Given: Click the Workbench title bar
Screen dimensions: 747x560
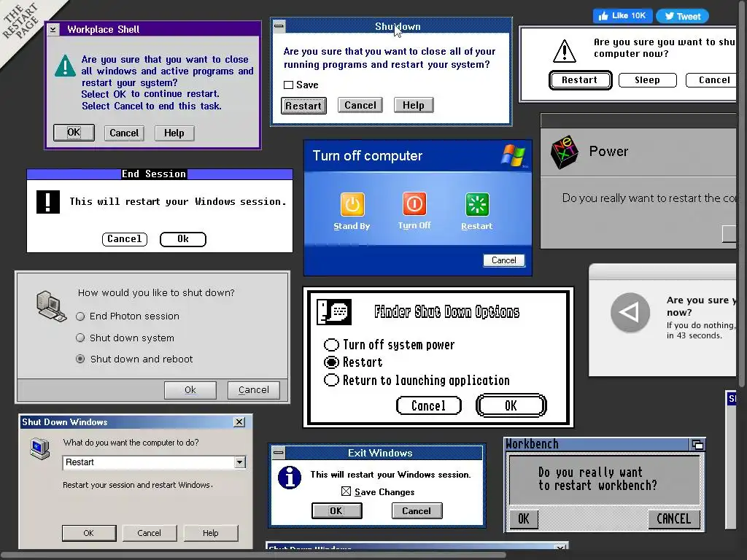Looking at the screenshot, I should (597, 444).
